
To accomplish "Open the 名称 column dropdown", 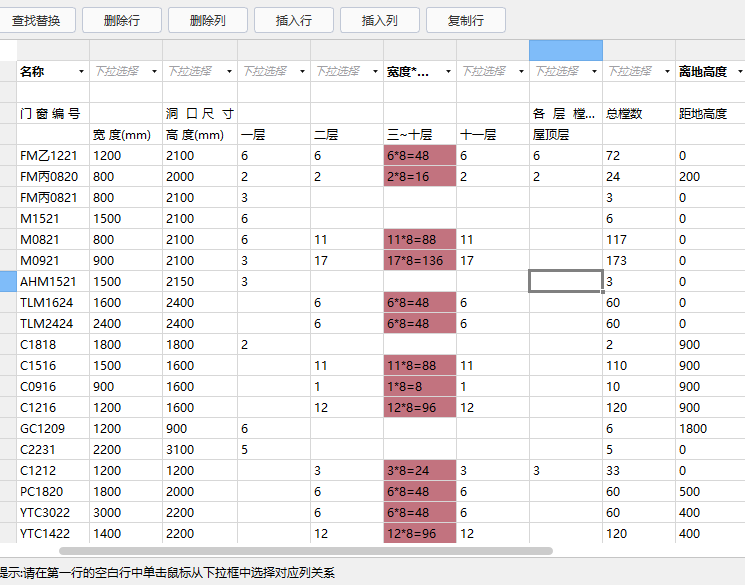I will (x=81, y=72).
